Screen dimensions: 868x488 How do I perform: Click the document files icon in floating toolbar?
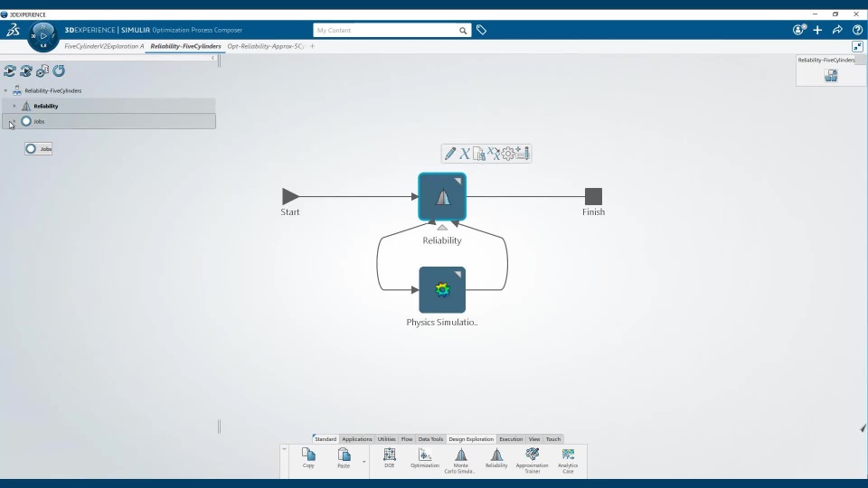click(479, 154)
